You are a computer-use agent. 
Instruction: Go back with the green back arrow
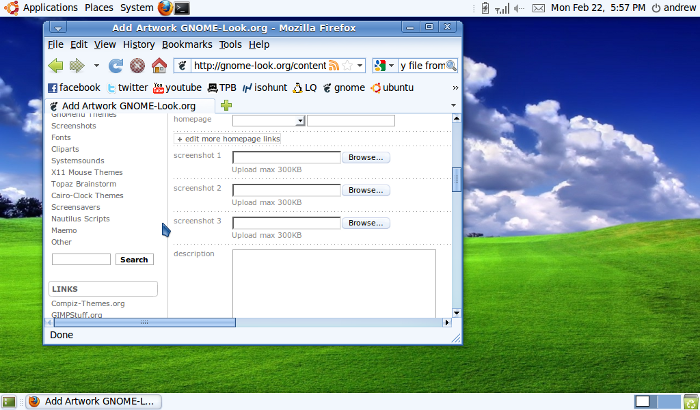[x=56, y=66]
